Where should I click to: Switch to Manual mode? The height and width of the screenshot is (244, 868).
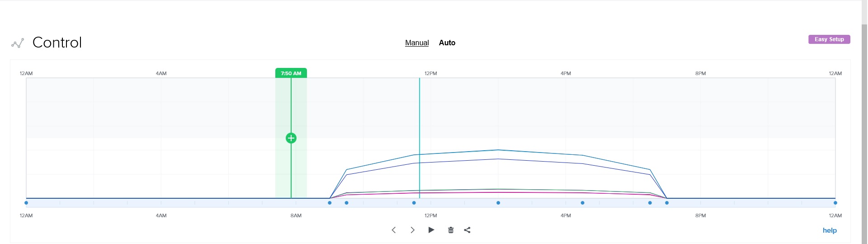pos(417,43)
